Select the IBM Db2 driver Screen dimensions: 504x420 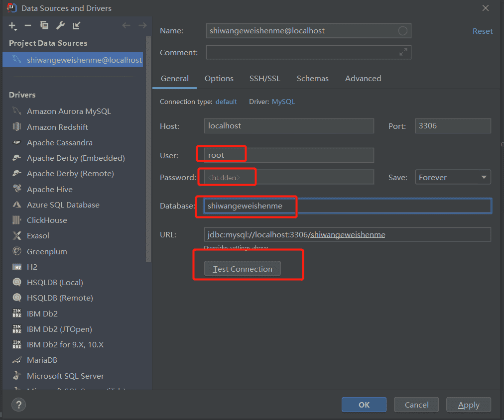click(42, 314)
